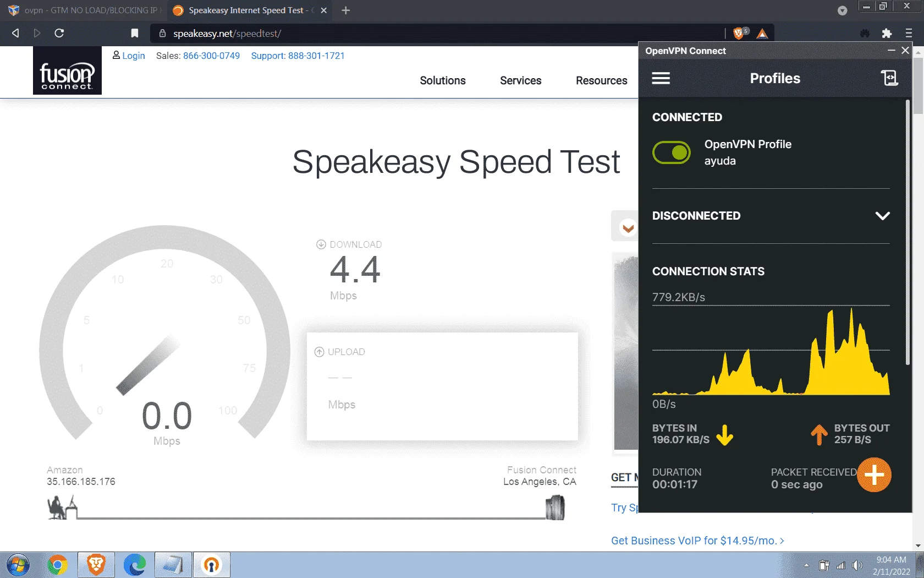Click the Amazon IP address 35.166.185.176
Viewport: 924px width, 578px height.
[x=81, y=482]
